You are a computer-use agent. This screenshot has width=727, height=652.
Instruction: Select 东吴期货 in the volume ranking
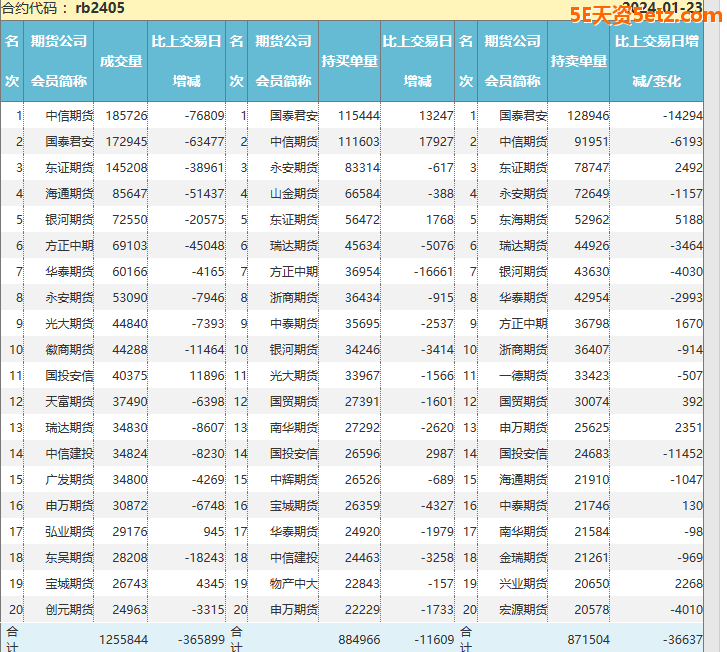(70, 557)
